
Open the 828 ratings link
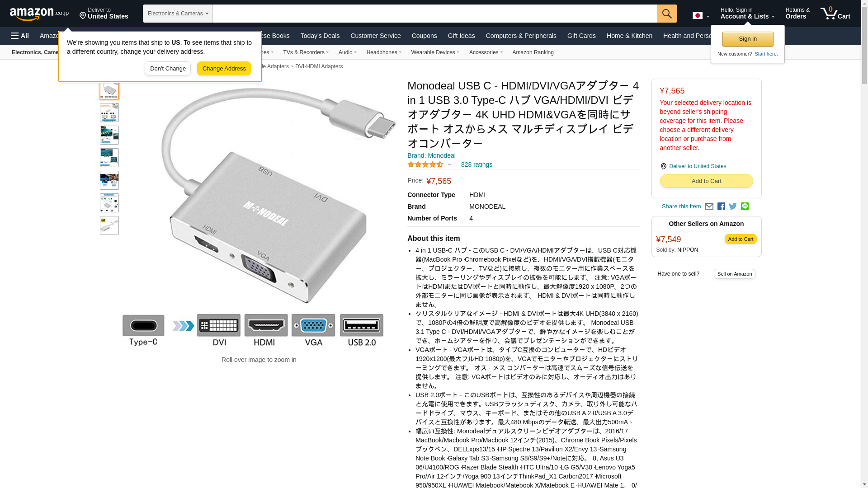coord(476,165)
